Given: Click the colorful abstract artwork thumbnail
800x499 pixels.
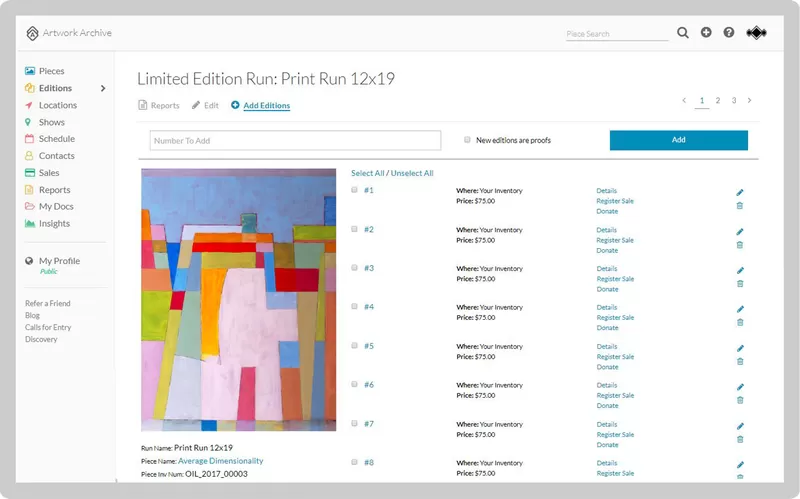Looking at the screenshot, I should click(x=239, y=300).
